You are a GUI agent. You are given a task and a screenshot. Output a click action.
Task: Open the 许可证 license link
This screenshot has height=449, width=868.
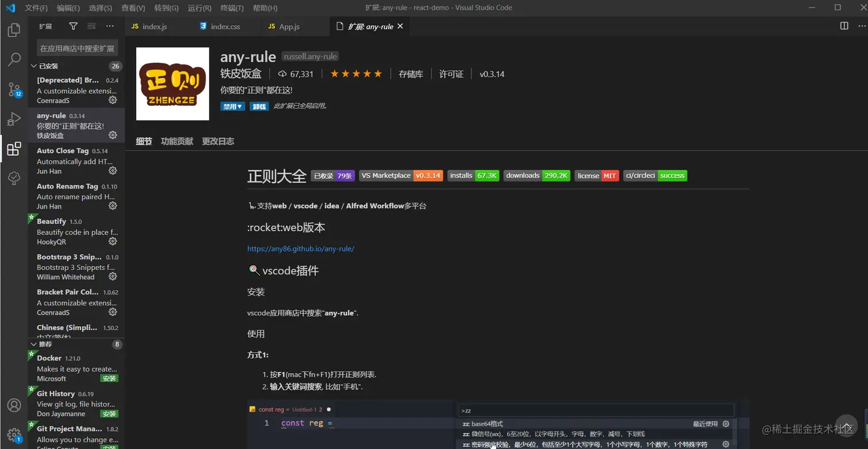pyautogui.click(x=451, y=74)
